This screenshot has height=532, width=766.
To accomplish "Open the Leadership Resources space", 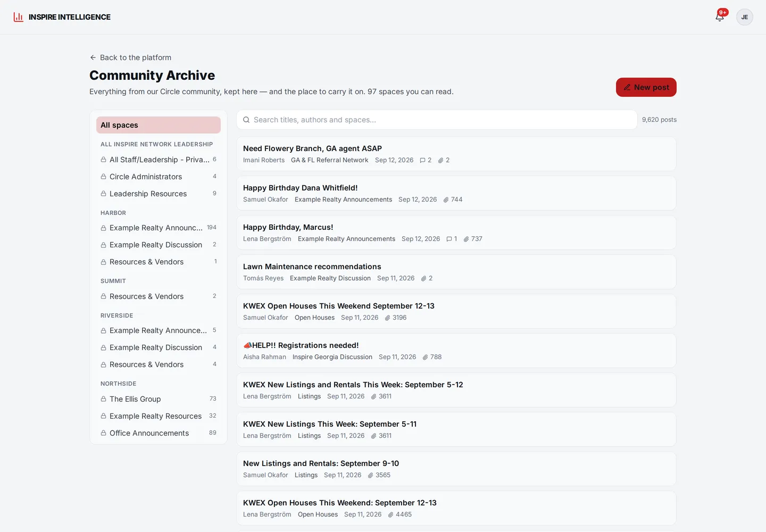I will (159, 194).
